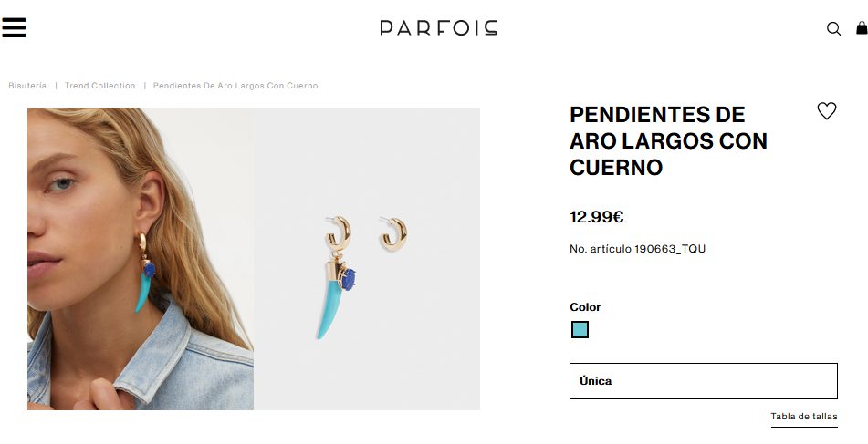Click the Color label above the swatch
Viewport: 868px width, 444px height.
(585, 307)
